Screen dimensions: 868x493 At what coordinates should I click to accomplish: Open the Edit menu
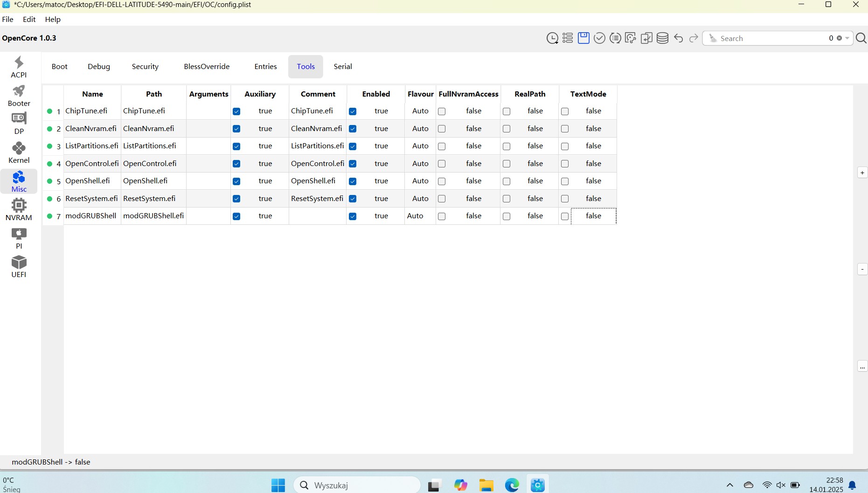coord(29,19)
